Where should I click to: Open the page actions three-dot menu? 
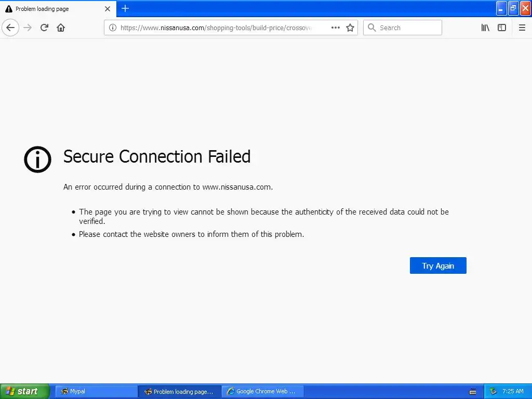pyautogui.click(x=336, y=28)
